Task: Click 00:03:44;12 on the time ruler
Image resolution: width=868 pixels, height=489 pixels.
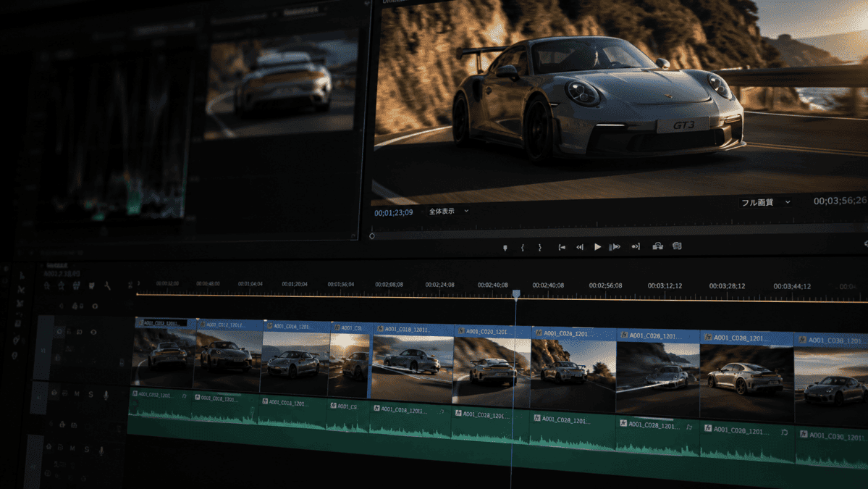Action: pos(792,286)
